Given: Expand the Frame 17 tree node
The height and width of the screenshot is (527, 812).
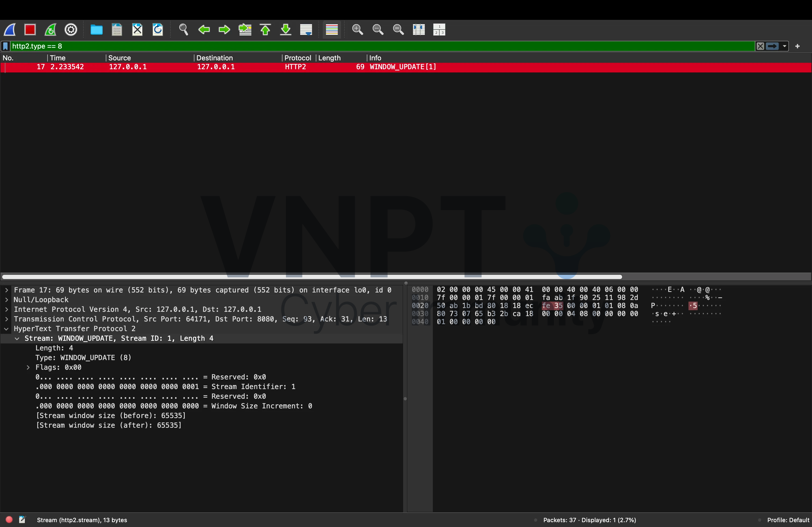Looking at the screenshot, I should [x=6, y=290].
